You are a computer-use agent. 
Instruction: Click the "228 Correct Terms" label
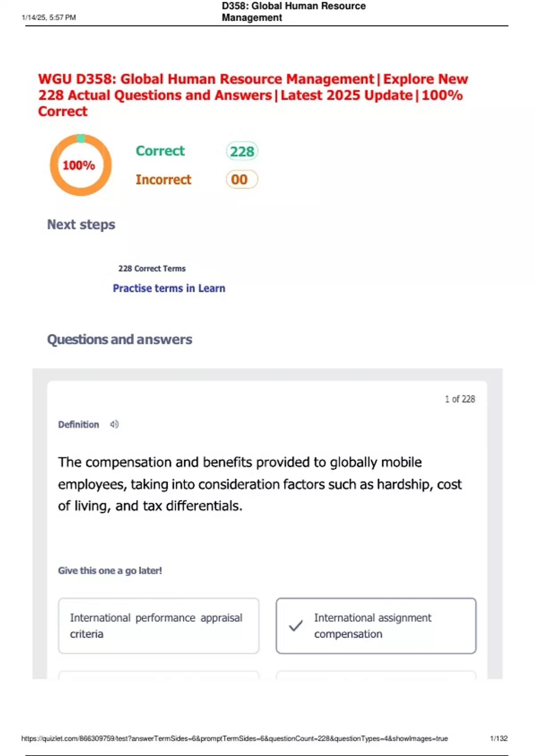click(x=152, y=269)
